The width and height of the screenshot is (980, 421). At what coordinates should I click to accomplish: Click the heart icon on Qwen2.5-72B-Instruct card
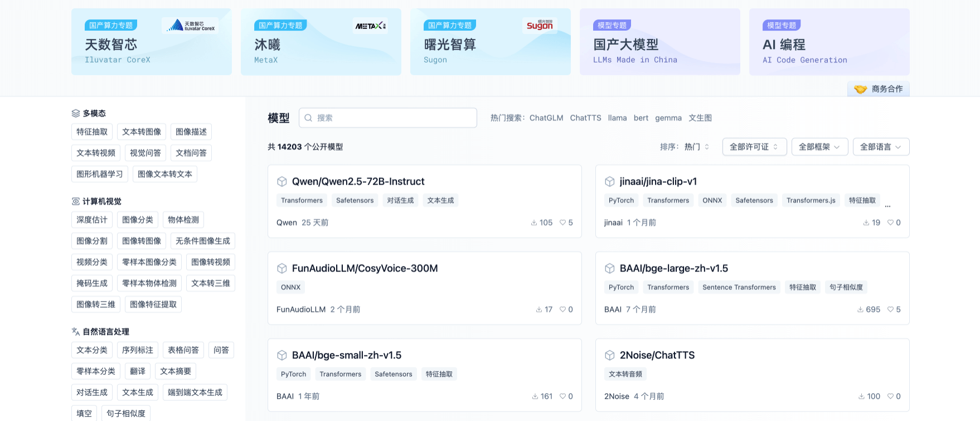pos(562,222)
